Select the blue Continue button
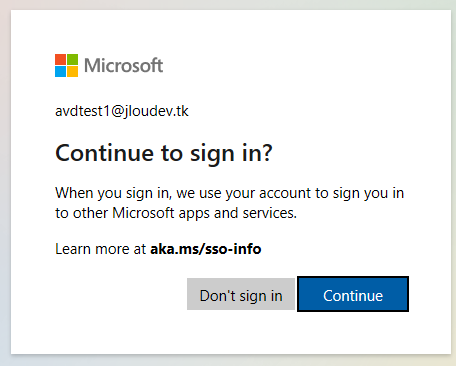The image size is (456, 366). tap(353, 294)
